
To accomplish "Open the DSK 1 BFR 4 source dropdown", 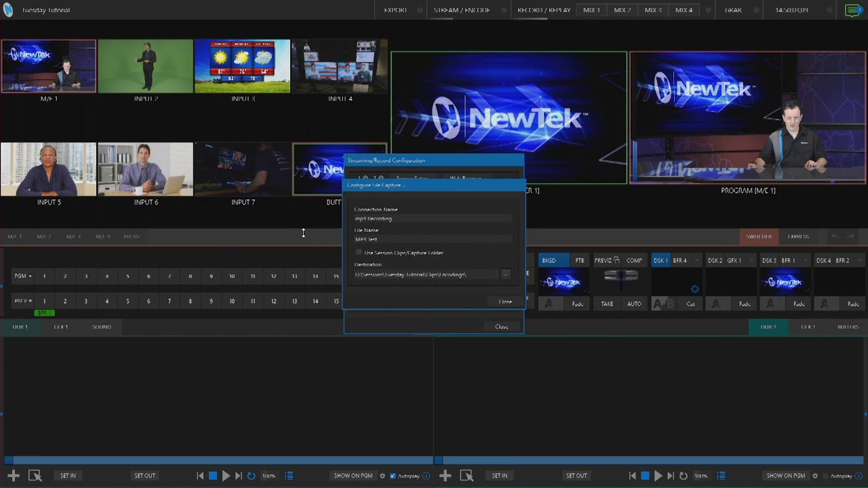I will coord(685,260).
